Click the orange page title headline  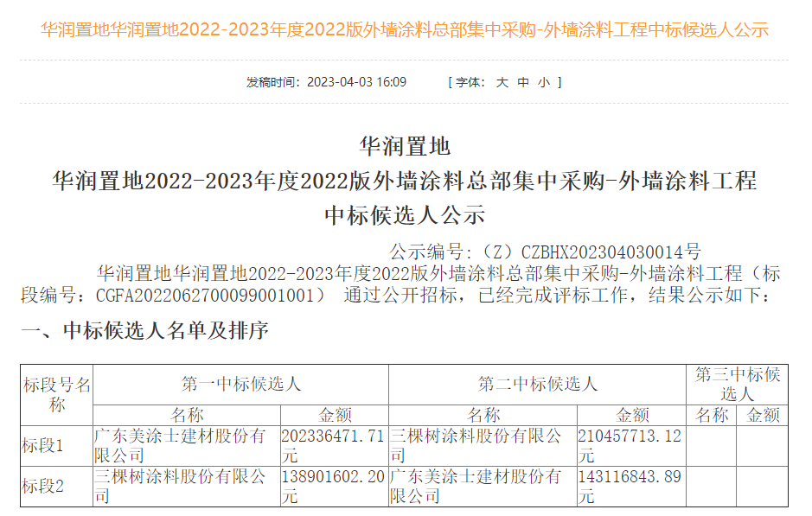(x=405, y=30)
